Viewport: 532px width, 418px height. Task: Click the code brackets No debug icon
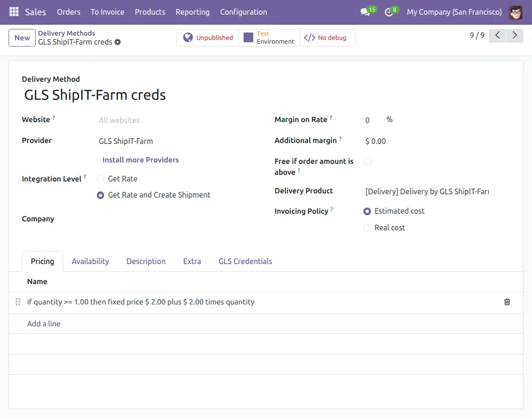coord(309,38)
